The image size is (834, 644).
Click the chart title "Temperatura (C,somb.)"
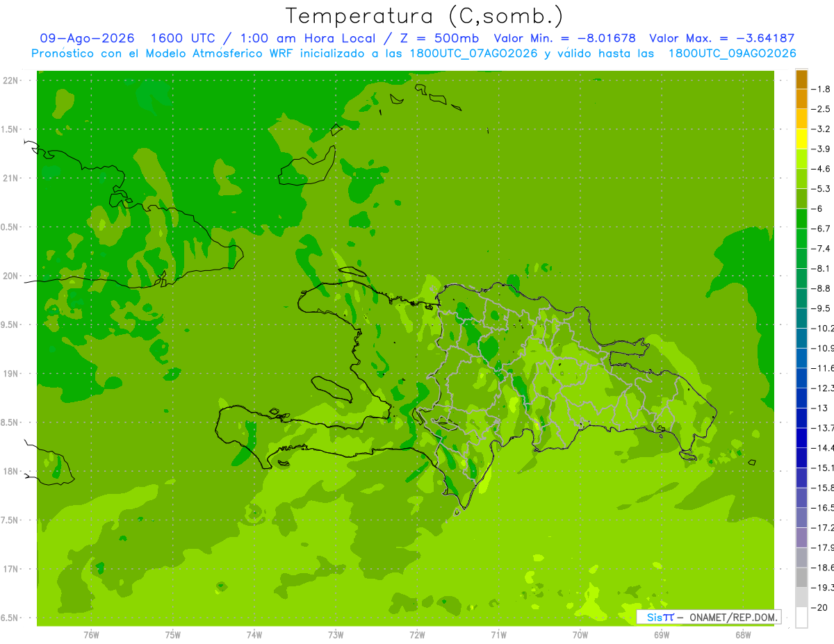424,16
